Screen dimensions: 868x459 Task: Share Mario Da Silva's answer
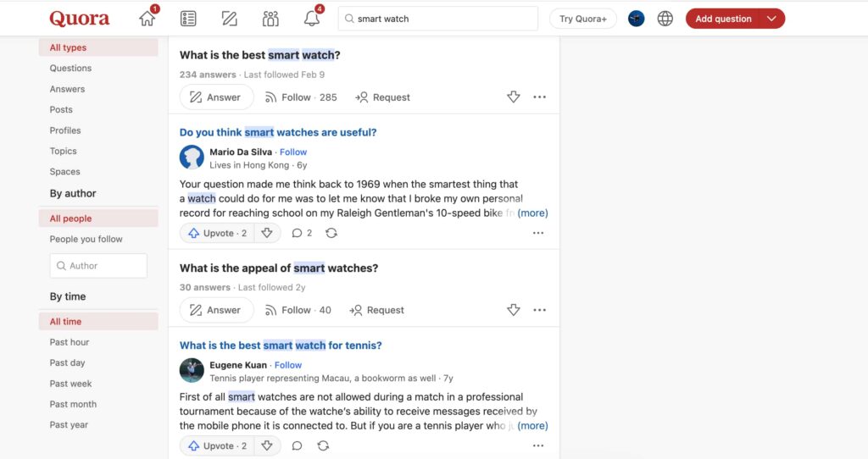tap(331, 233)
